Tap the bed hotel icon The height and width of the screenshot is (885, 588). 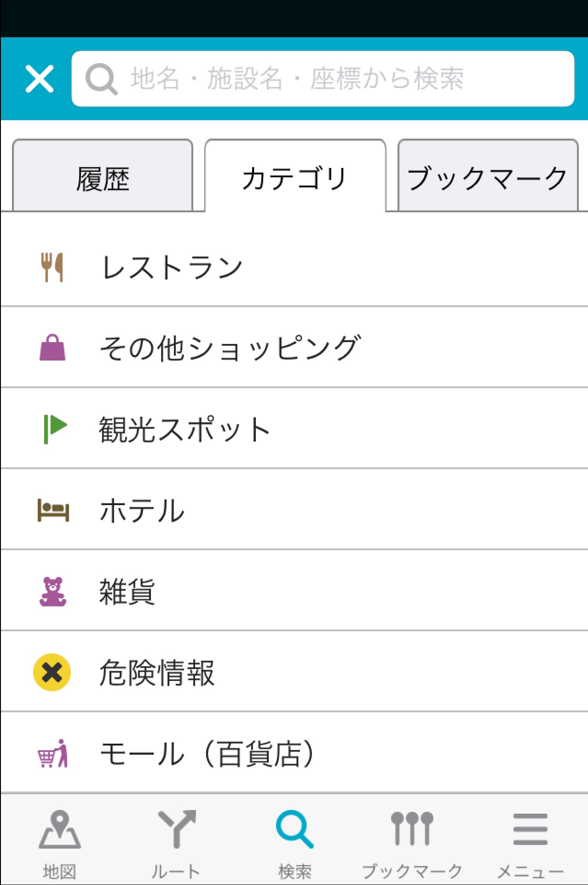(x=53, y=510)
